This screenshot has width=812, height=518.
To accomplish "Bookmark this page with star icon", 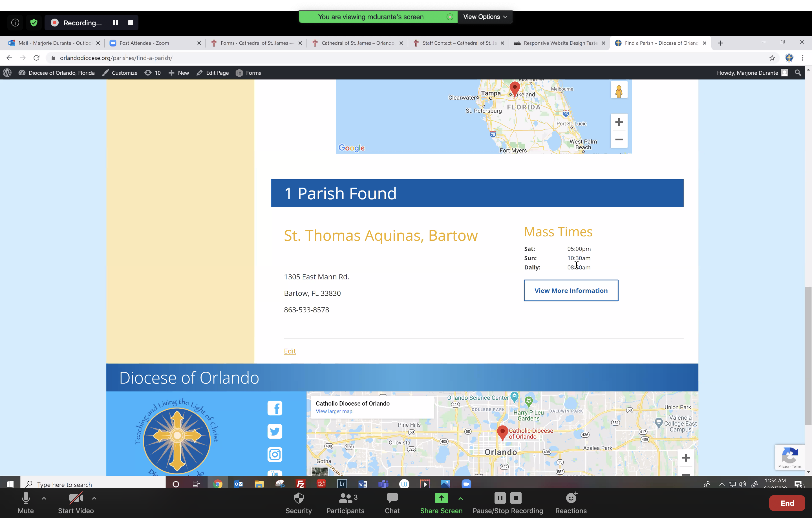I will coord(772,58).
